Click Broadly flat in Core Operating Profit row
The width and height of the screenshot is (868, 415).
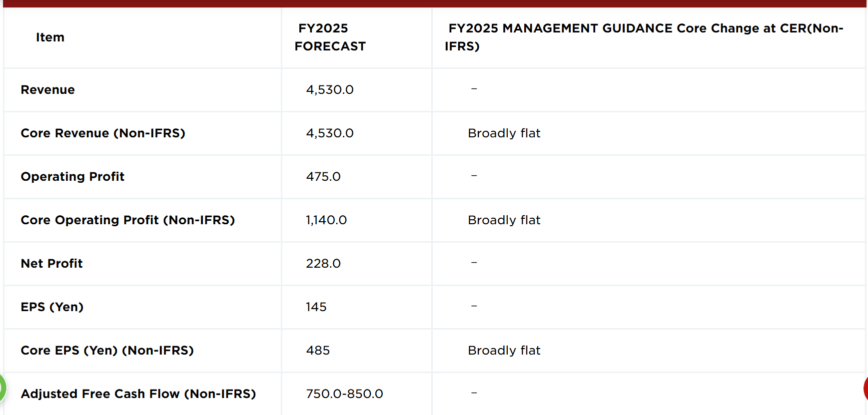click(504, 220)
